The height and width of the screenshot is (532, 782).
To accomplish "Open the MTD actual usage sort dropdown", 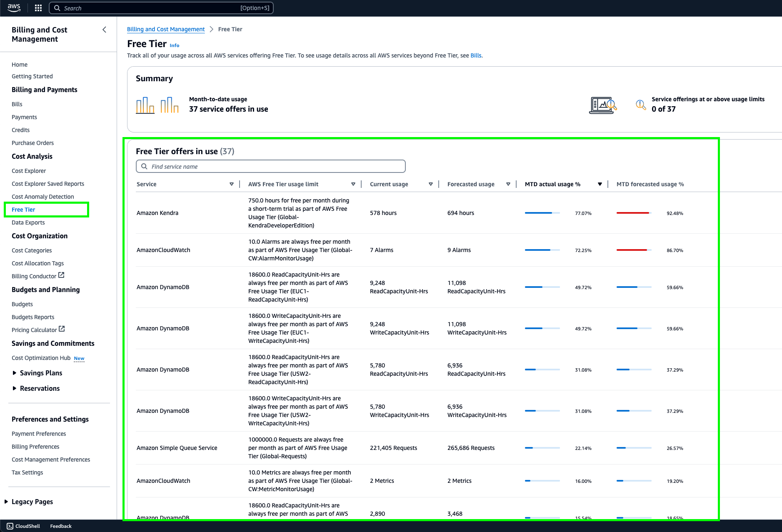I will [600, 184].
